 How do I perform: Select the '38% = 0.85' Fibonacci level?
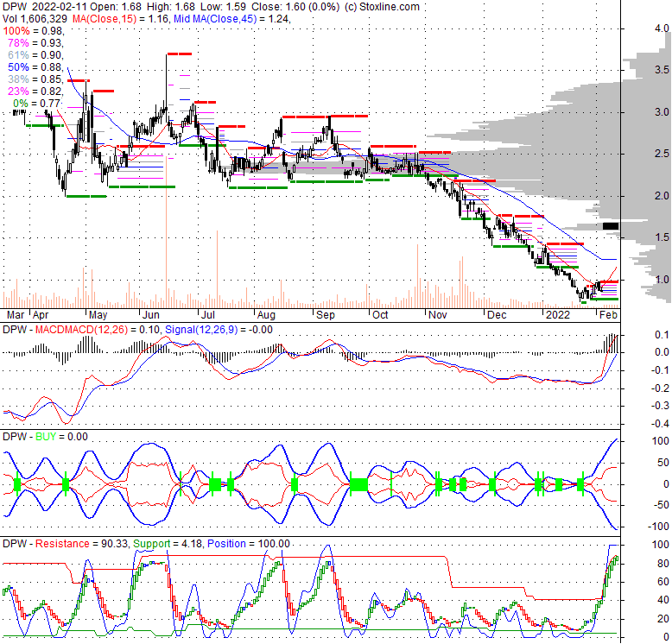tap(36, 79)
